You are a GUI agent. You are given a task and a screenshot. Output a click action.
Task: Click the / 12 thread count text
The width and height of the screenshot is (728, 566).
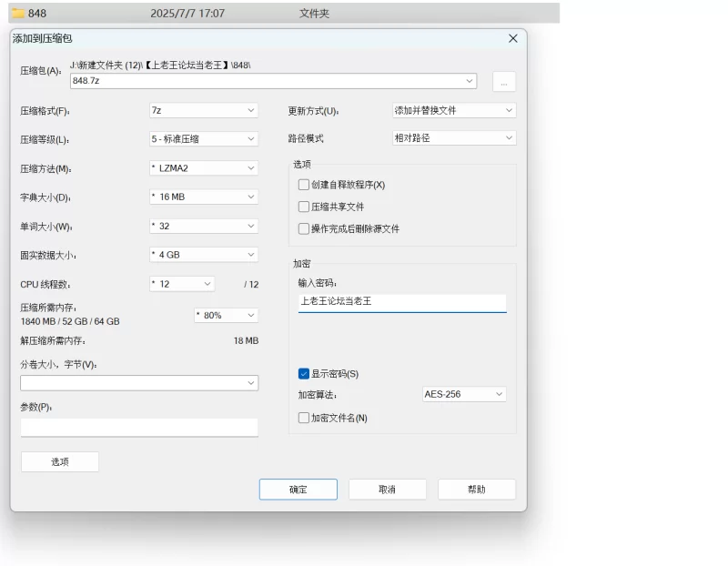251,285
